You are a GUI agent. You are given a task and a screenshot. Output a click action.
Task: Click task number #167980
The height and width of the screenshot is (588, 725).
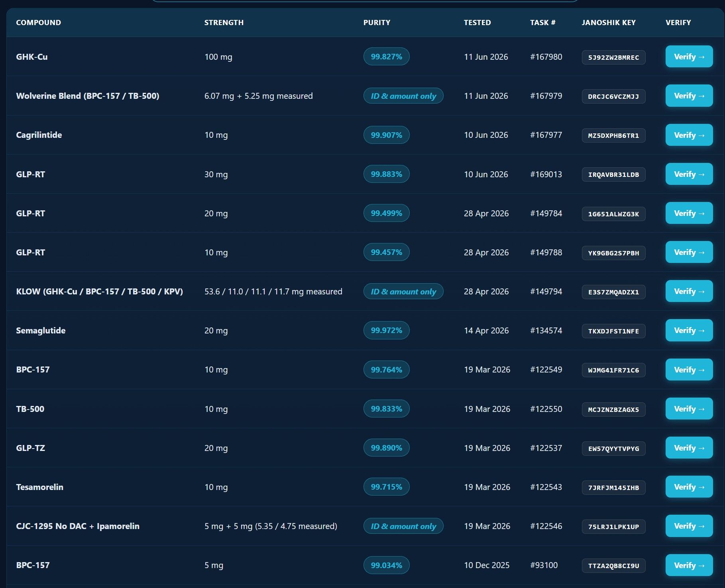(546, 57)
